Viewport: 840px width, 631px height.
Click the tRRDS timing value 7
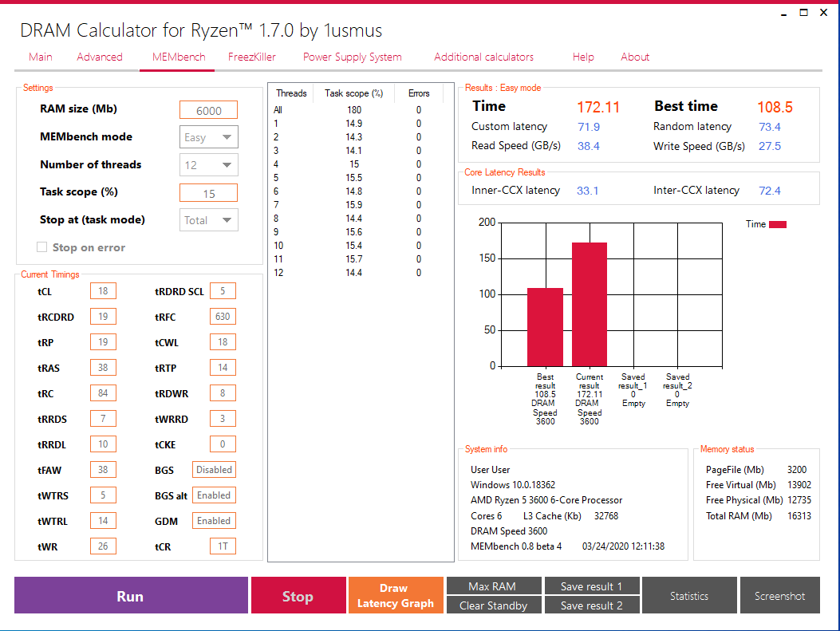(103, 418)
